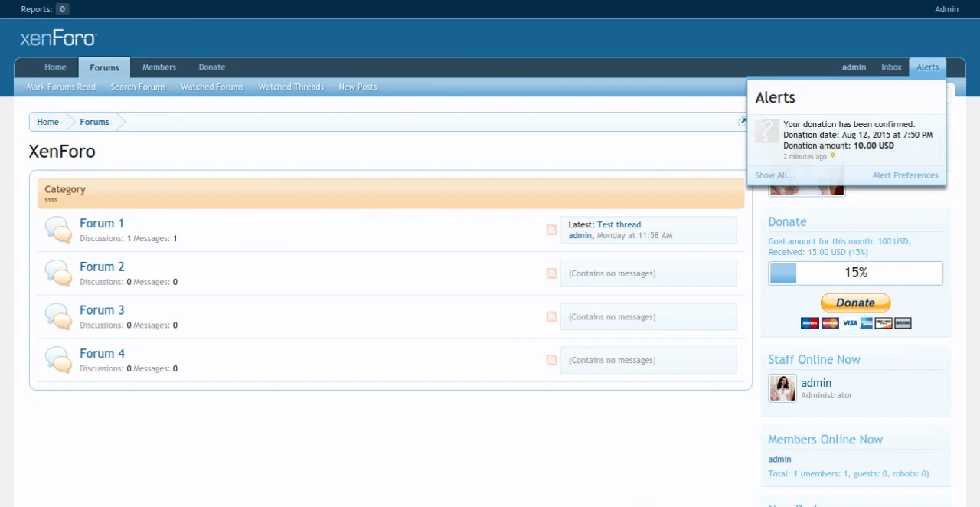Select Mark Forums Read
The height and width of the screenshot is (507, 980).
pyautogui.click(x=61, y=87)
